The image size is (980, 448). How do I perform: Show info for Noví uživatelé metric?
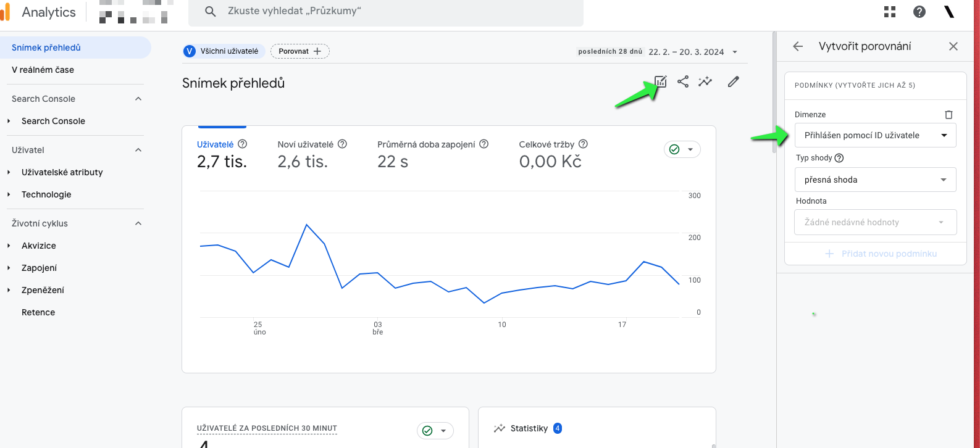(x=343, y=144)
